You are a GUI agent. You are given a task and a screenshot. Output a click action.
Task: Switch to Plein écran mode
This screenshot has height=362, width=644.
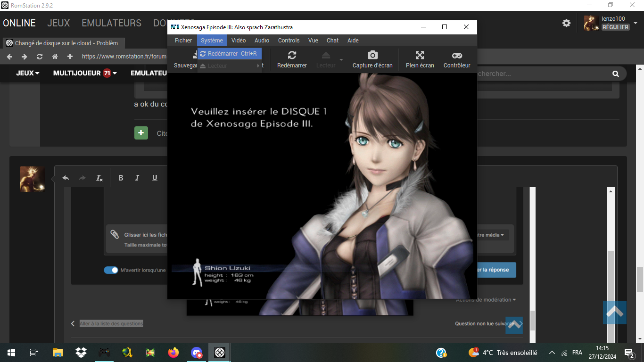pyautogui.click(x=420, y=59)
